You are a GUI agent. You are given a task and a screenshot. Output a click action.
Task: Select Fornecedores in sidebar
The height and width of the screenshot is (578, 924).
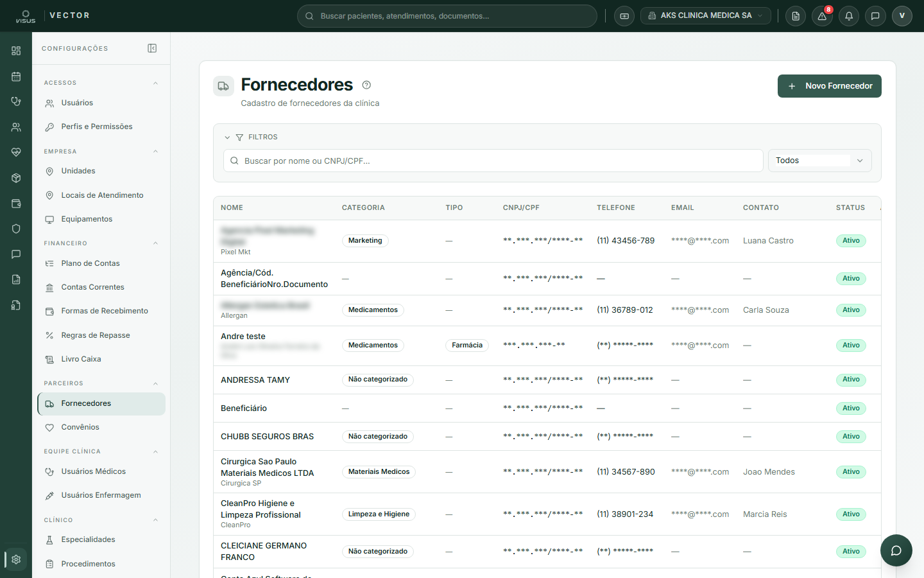click(x=101, y=403)
